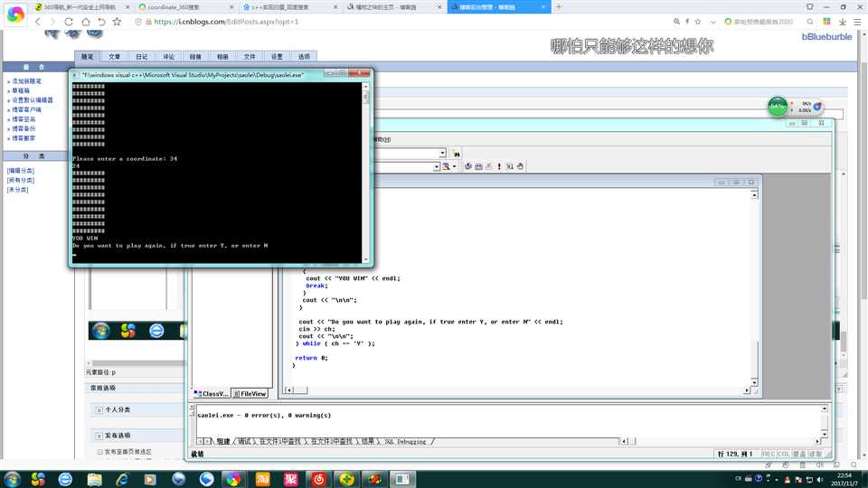
Task: Open the FileView tab in workspace pane
Action: [250, 393]
